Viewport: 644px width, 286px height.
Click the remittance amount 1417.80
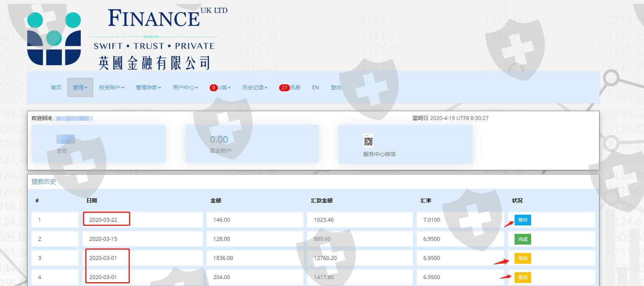[x=324, y=277]
